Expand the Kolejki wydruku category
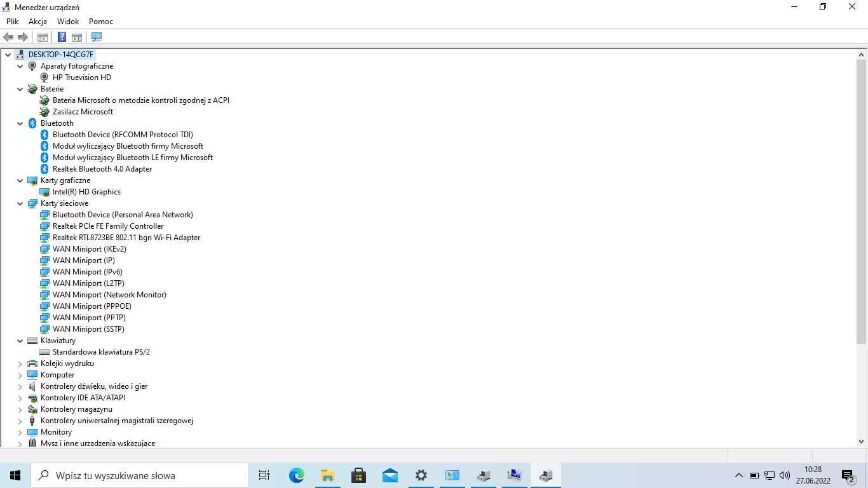The width and height of the screenshot is (868, 488). (20, 364)
